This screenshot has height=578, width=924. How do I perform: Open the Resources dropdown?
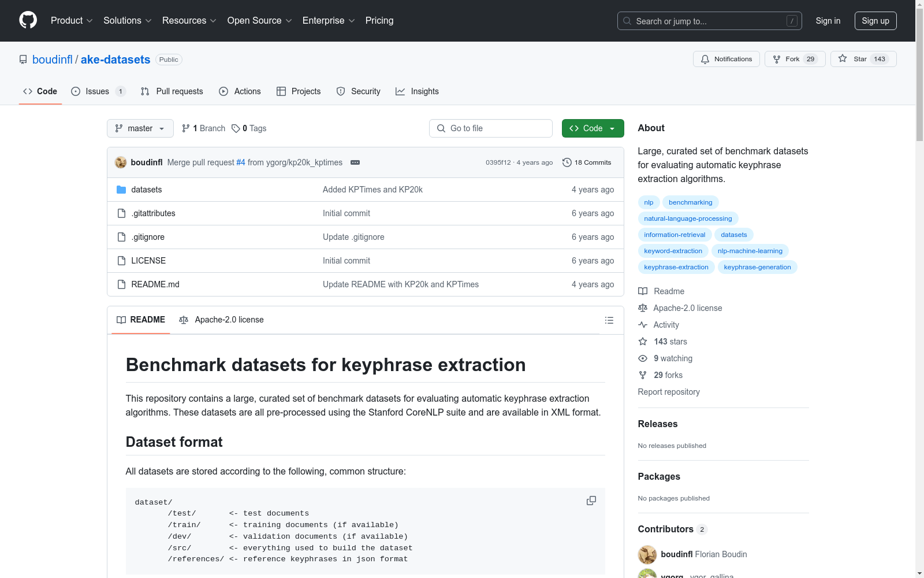[x=189, y=21]
